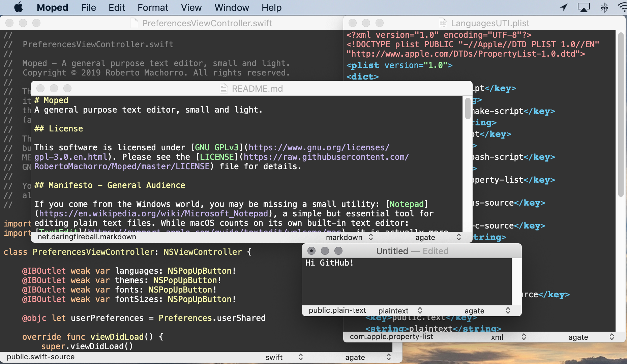Image resolution: width=627 pixels, height=364 pixels.
Task: Click the Bluetooth status icon
Action: click(604, 7)
